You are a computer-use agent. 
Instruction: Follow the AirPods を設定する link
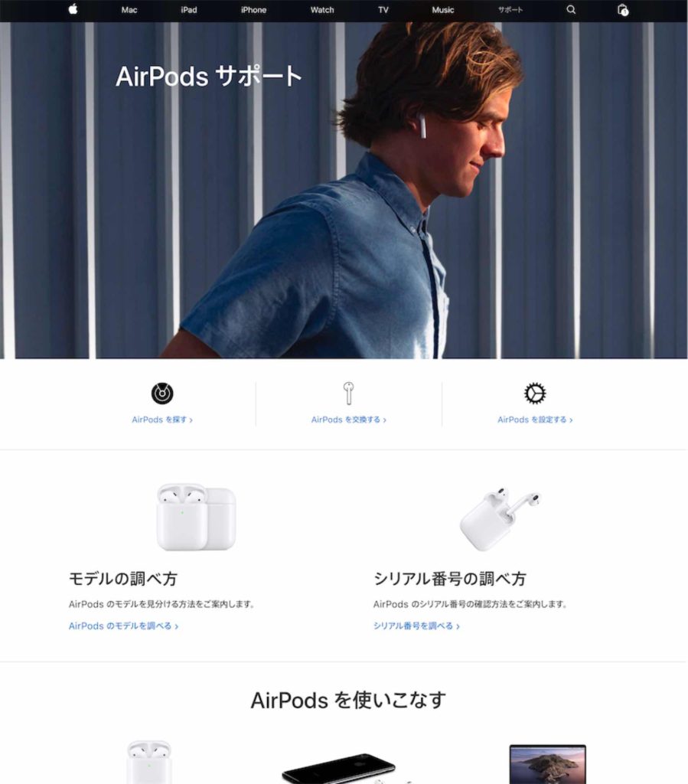coord(535,420)
